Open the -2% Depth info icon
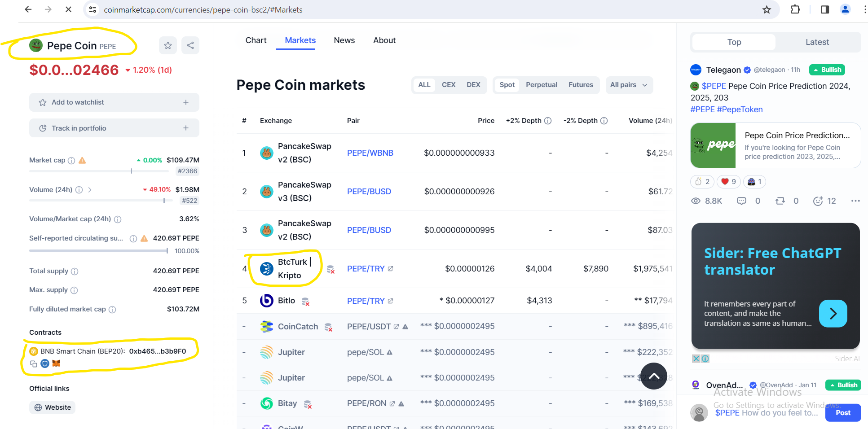The width and height of the screenshot is (868, 429). [604, 121]
